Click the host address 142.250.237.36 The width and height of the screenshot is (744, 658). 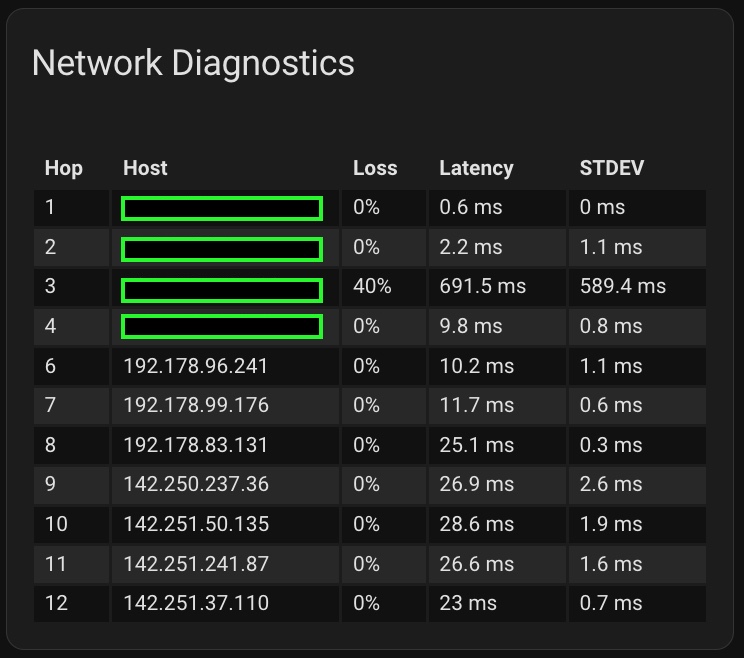click(196, 484)
